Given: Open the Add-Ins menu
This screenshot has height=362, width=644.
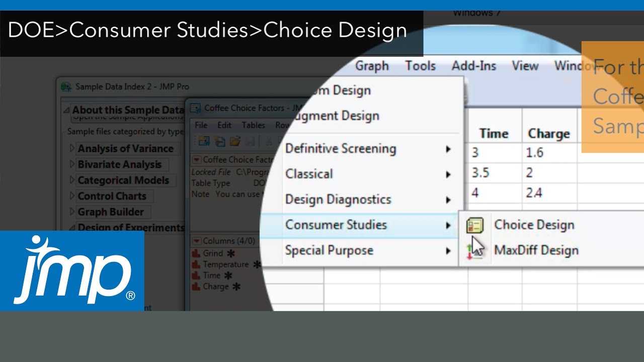Looking at the screenshot, I should (474, 65).
